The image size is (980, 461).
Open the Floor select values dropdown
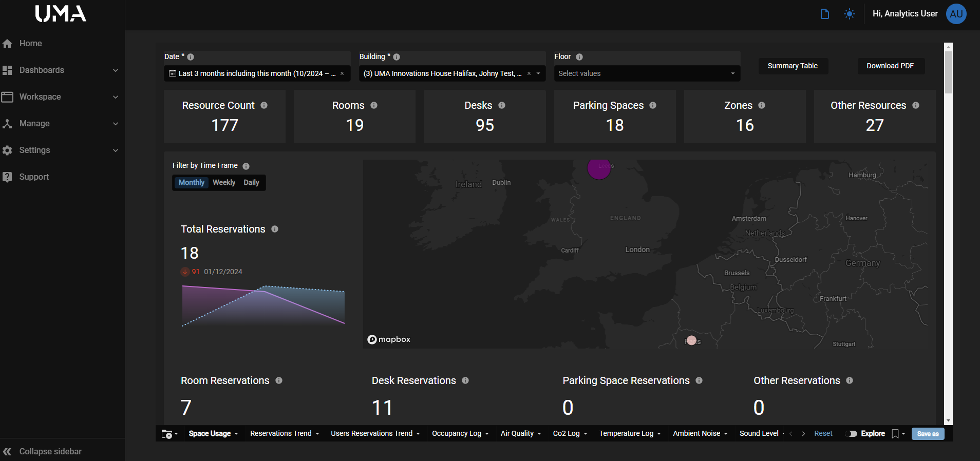[x=647, y=73]
